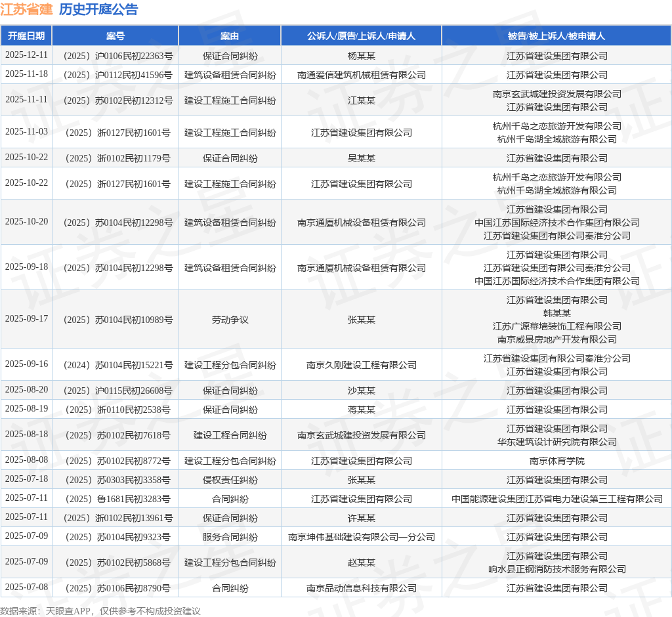This screenshot has width=672, height=617.
Task: Click defendant 中国能源建设集团江苏省电力建设第三工程有限公司
Action: (556, 499)
